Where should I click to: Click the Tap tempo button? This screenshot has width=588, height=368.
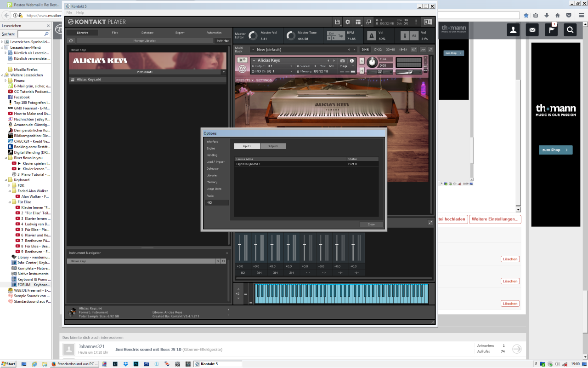click(x=340, y=35)
